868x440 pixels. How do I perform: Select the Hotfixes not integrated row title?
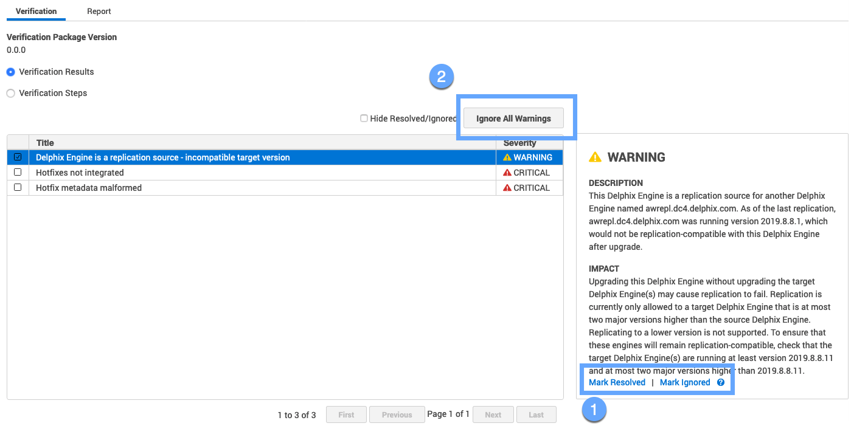click(x=80, y=173)
